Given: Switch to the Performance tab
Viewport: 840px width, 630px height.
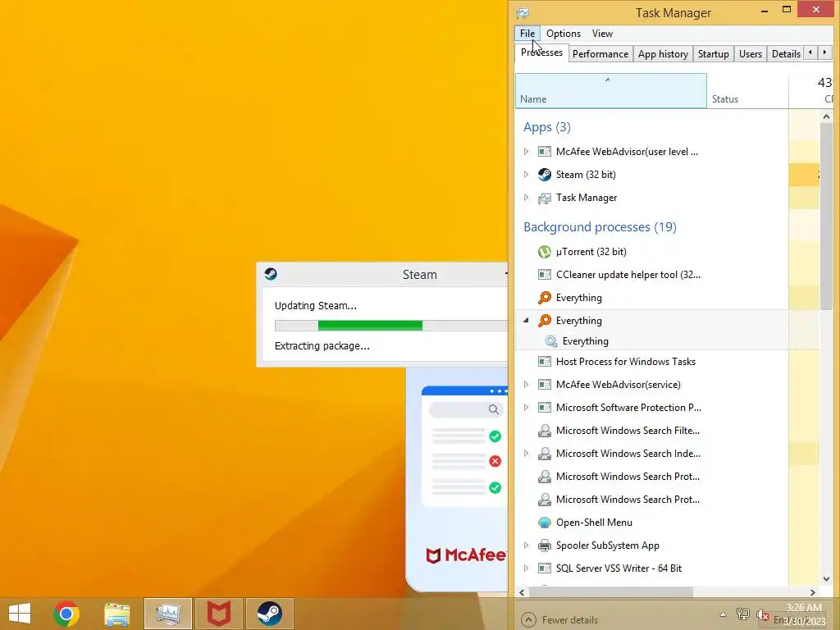Looking at the screenshot, I should [600, 53].
